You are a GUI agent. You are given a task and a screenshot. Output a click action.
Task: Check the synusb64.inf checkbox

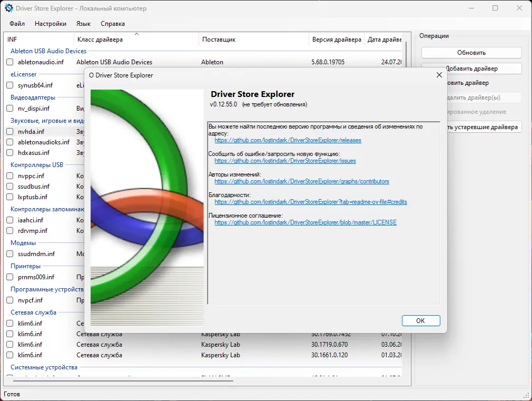(10, 85)
